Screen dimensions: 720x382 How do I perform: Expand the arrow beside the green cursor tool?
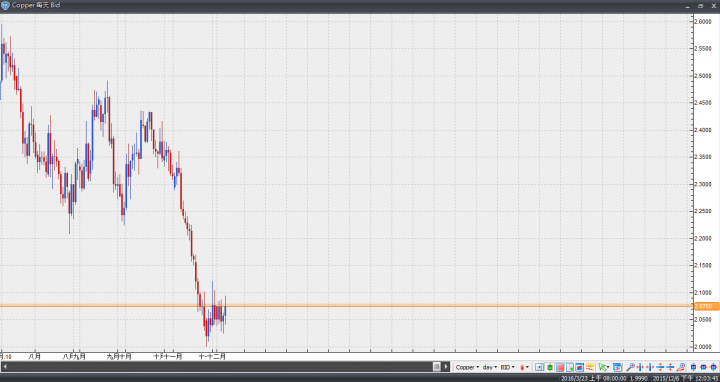608,367
